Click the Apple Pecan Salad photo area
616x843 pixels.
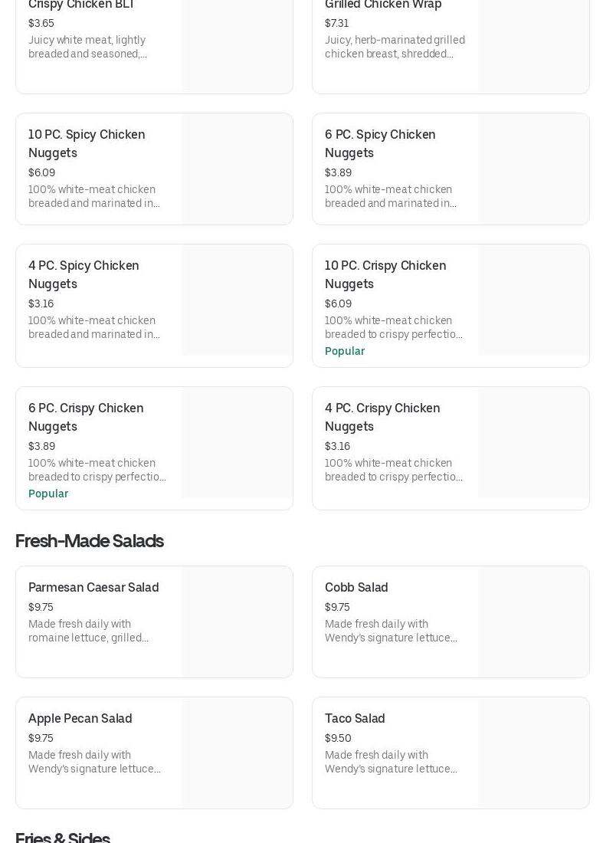[x=237, y=753]
